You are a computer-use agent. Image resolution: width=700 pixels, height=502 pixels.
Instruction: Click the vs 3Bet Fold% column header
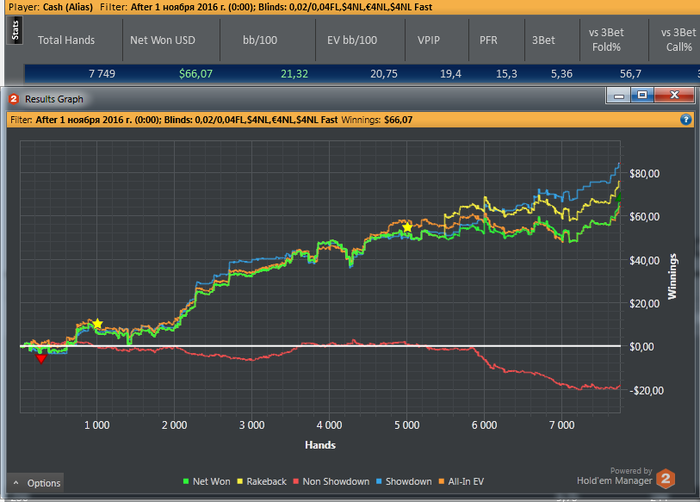(x=606, y=40)
